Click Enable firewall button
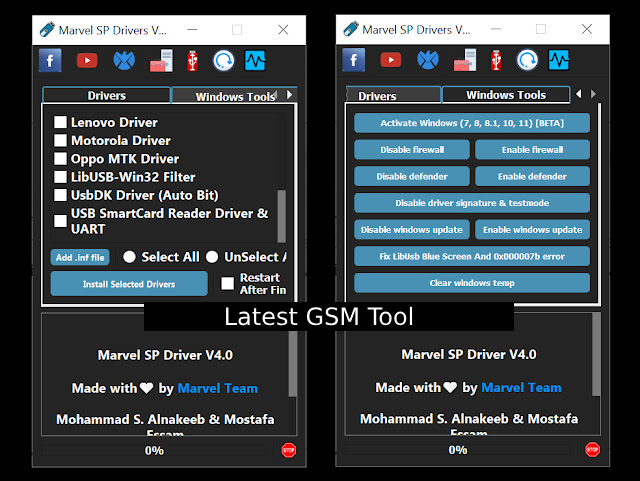Screen dimensions: 640x481 coord(532,149)
